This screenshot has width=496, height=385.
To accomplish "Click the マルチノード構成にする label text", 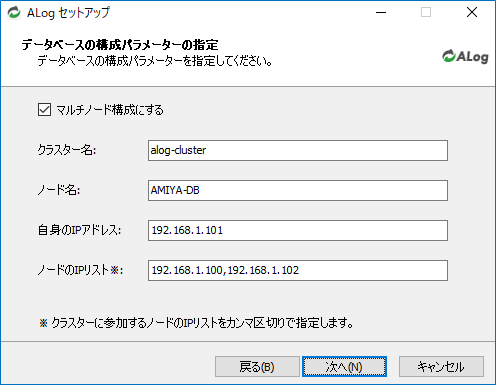I will pyautogui.click(x=110, y=110).
